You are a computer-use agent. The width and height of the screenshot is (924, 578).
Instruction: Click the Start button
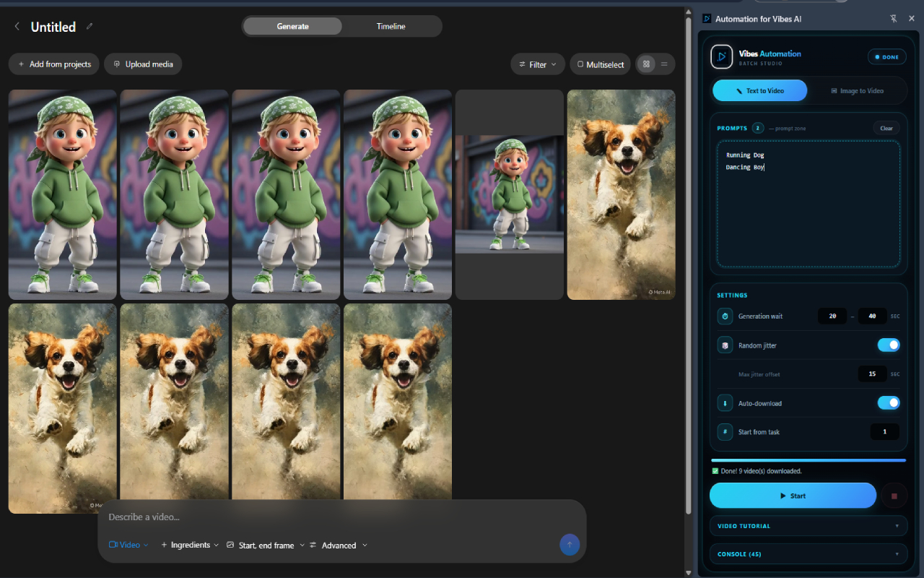(793, 496)
